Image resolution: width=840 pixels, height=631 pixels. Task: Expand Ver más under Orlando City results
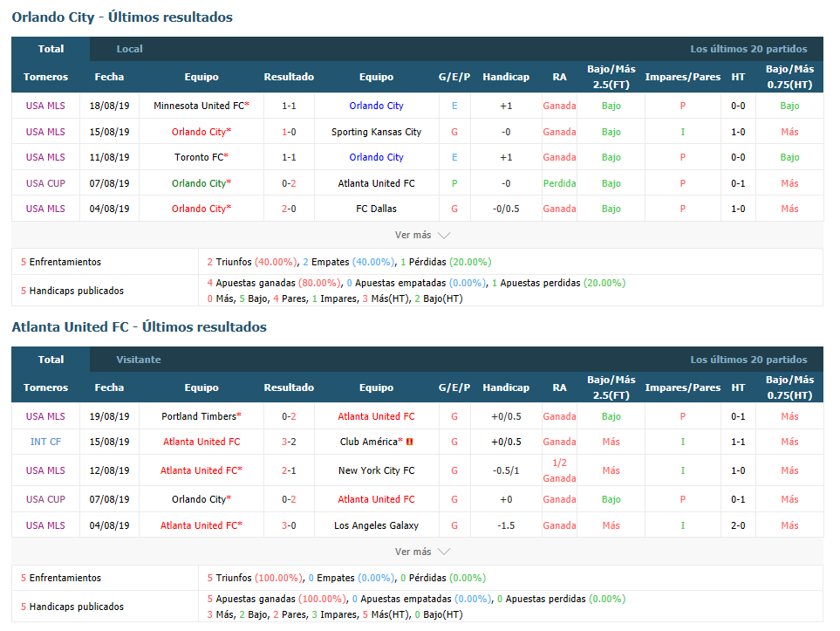click(422, 235)
